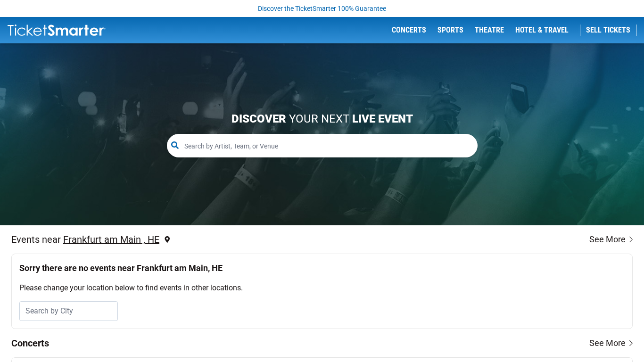Click the Events near label text
Screen dimensions: 644x362
35,239
